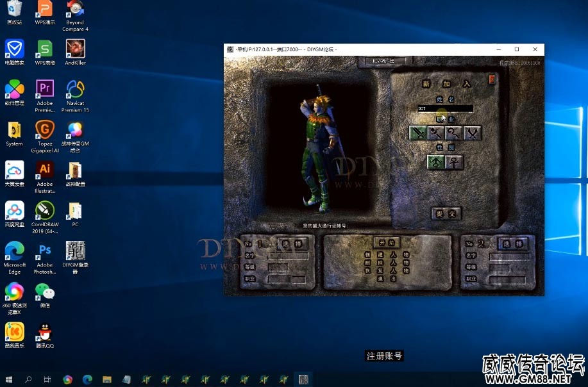Open 百度网盘 desktop shortcut
Screen dimensions: 588x387
pyautogui.click(x=14, y=214)
